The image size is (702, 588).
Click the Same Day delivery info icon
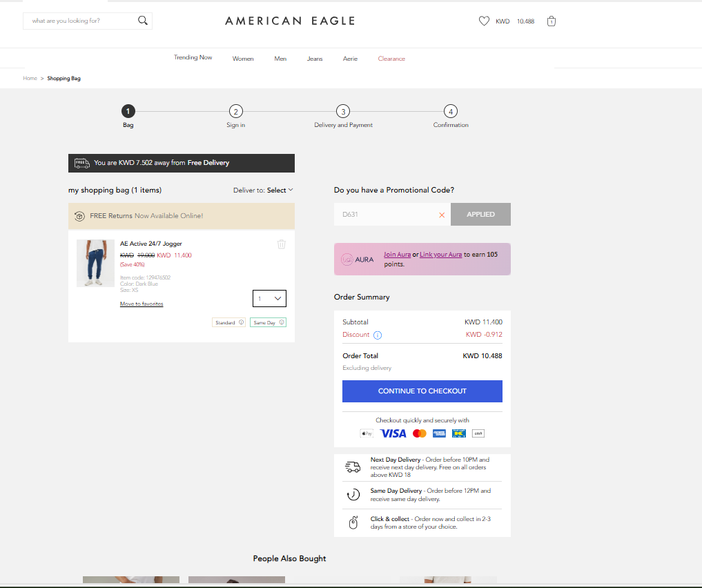[x=282, y=322]
